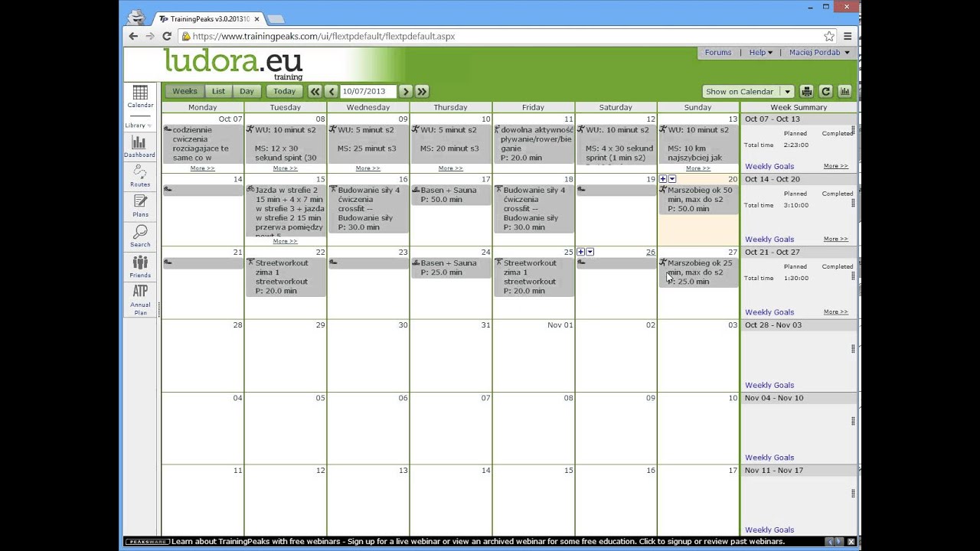
Task: Bookmark page with browser star icon
Action: pos(828,36)
